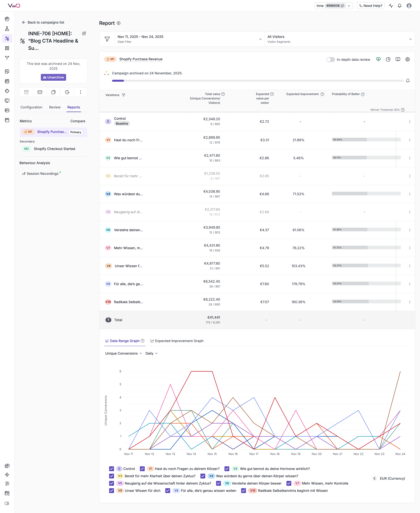Uncheck V10 Radikale Selbstkenntnis legend checkbox
420x513 pixels.
(x=244, y=491)
